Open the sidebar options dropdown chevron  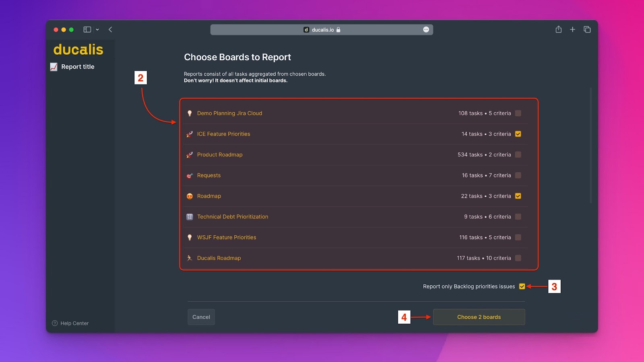pyautogui.click(x=97, y=30)
